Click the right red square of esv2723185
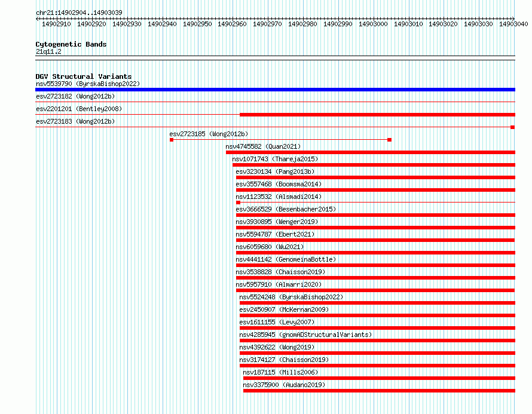 (390, 140)
